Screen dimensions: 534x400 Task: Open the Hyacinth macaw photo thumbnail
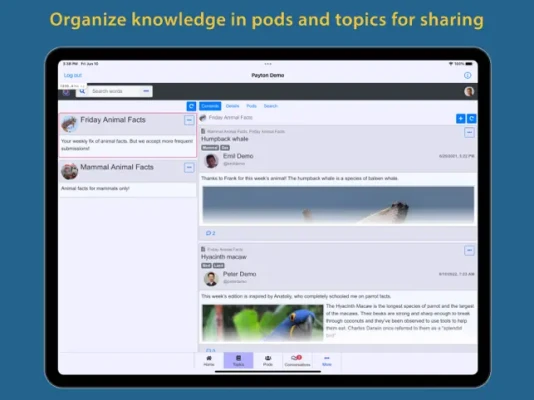pyautogui.click(x=263, y=323)
